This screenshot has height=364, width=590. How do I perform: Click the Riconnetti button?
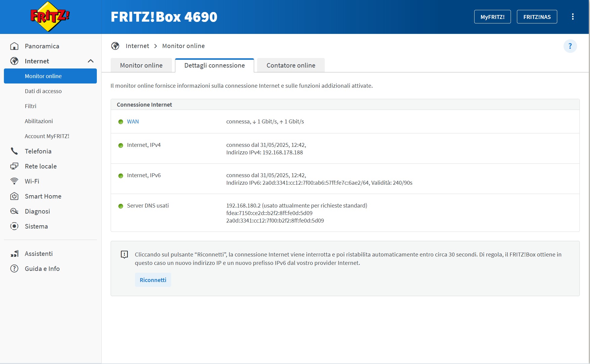[x=153, y=280]
